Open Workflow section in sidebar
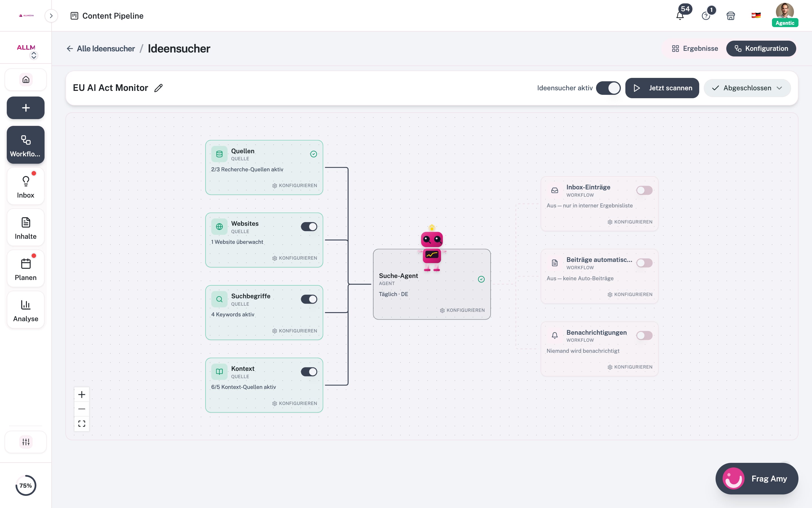812x508 pixels. pyautogui.click(x=26, y=145)
